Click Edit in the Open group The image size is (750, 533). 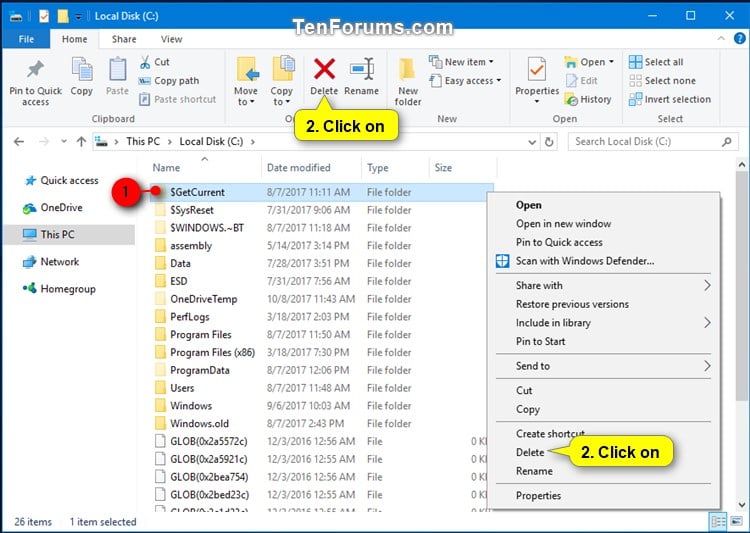coord(582,81)
